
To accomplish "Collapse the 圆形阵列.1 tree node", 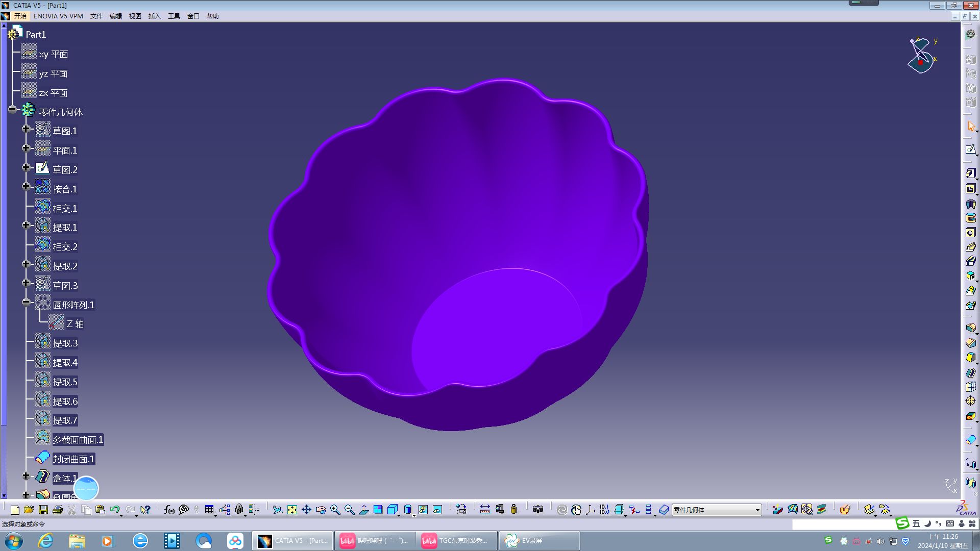I will click(x=26, y=302).
